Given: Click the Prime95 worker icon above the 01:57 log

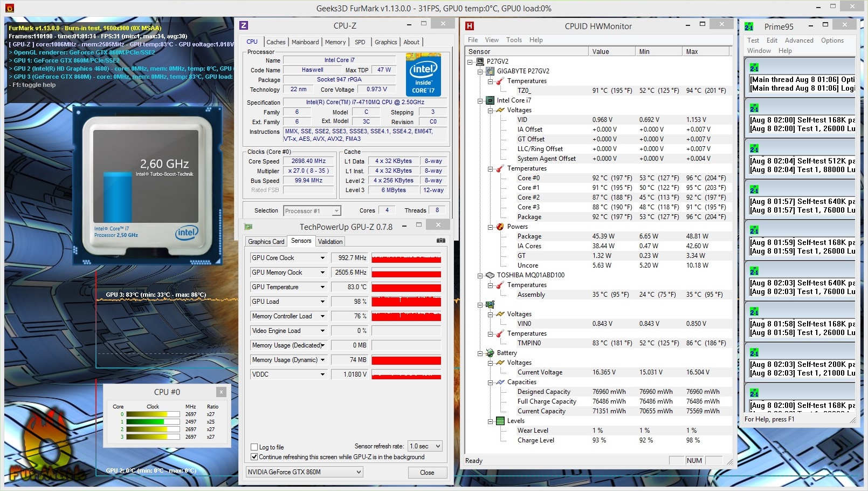Looking at the screenshot, I should point(754,189).
